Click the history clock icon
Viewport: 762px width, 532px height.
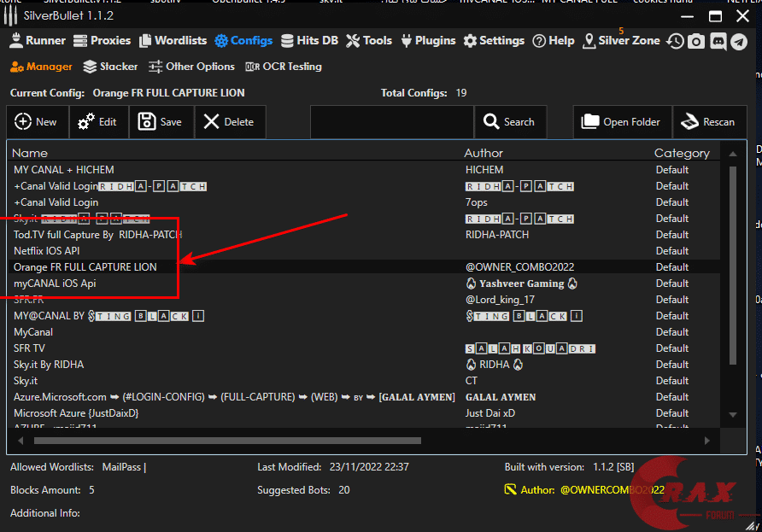pyautogui.click(x=676, y=41)
